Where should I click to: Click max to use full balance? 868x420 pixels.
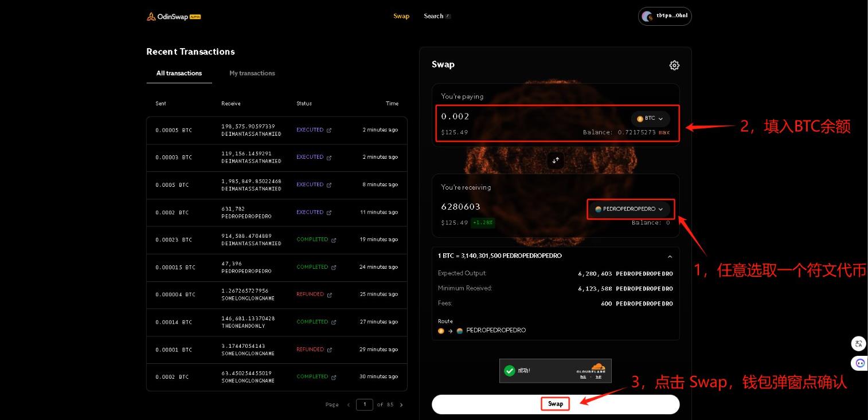click(x=664, y=132)
